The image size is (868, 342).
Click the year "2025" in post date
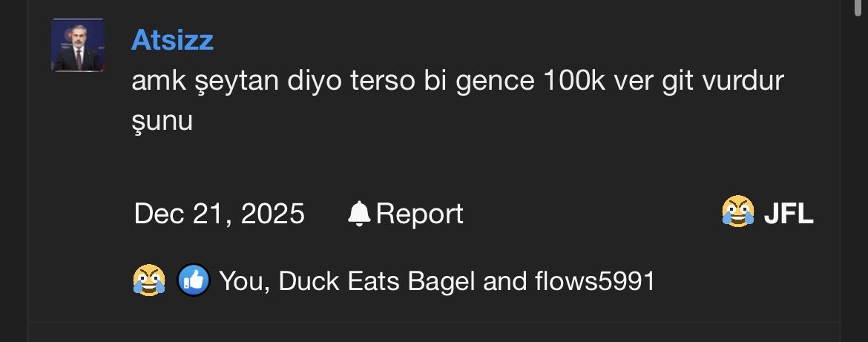tap(272, 214)
